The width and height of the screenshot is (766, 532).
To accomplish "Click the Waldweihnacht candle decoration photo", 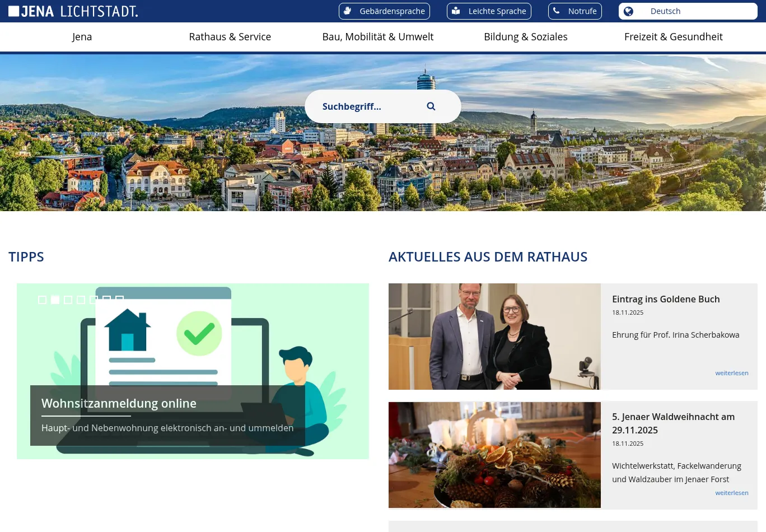I will tap(494, 455).
